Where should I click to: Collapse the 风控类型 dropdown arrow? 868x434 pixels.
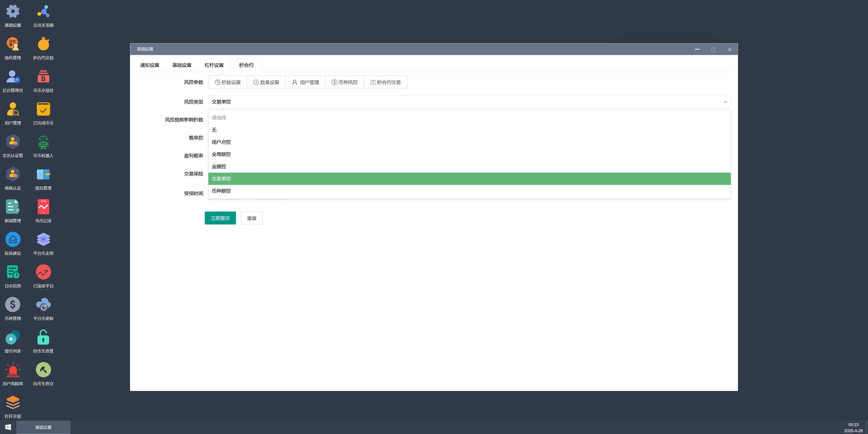point(725,102)
